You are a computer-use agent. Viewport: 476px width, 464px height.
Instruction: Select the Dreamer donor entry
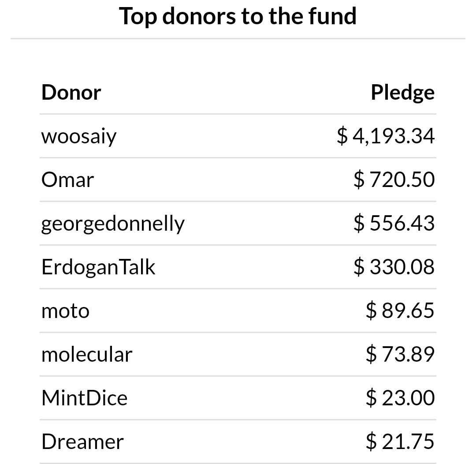82,442
